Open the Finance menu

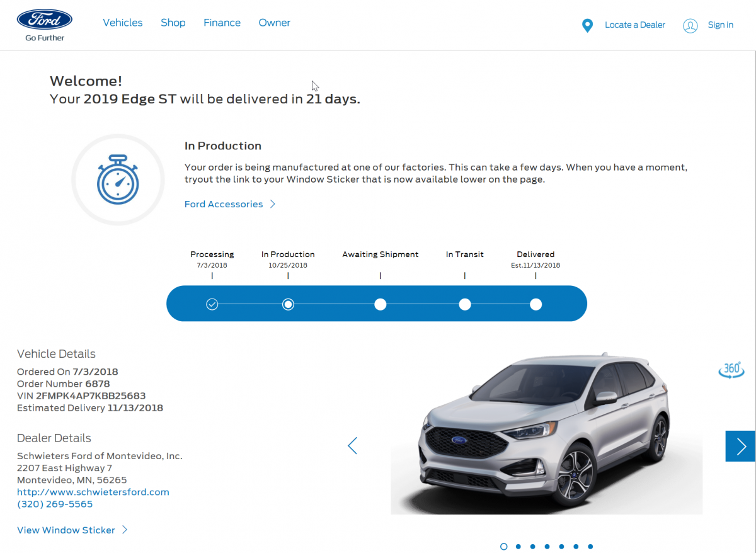pos(222,23)
